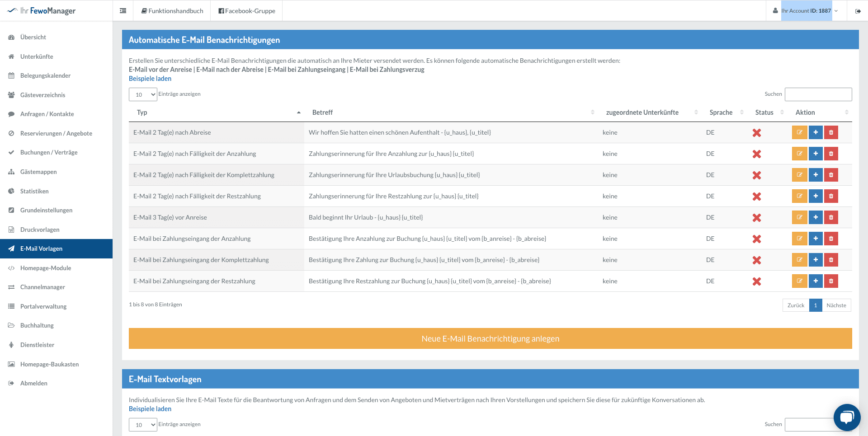Toggle status of 'E-Mail 2 Tag(e) nach Abreise'
This screenshot has width=868, height=436.
757,133
